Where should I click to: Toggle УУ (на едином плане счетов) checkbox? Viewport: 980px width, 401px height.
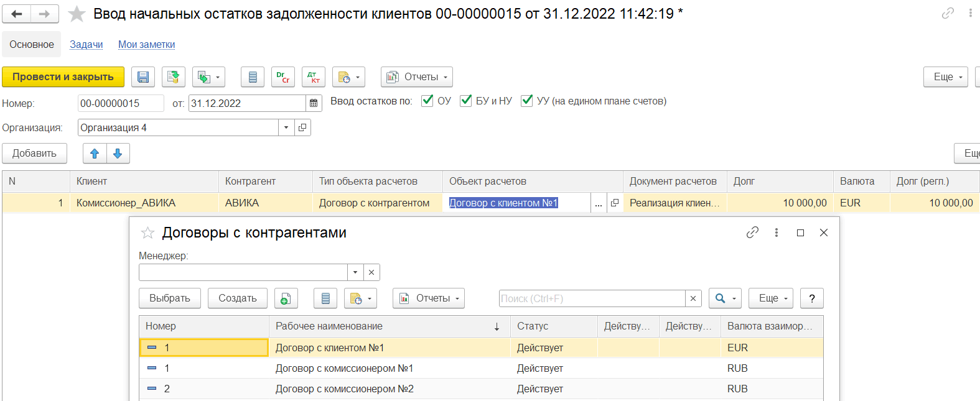click(x=526, y=101)
